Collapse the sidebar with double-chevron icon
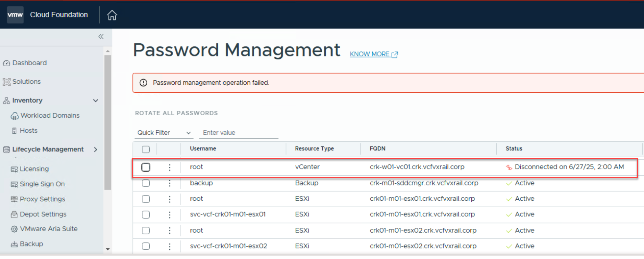Viewport: 644px width, 259px height. (x=101, y=36)
